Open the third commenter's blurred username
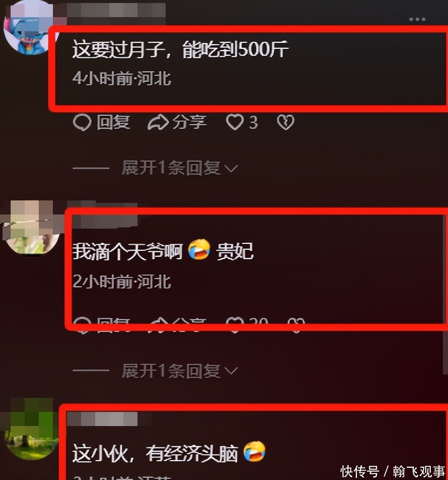The width and height of the screenshot is (448, 480). [x=102, y=419]
